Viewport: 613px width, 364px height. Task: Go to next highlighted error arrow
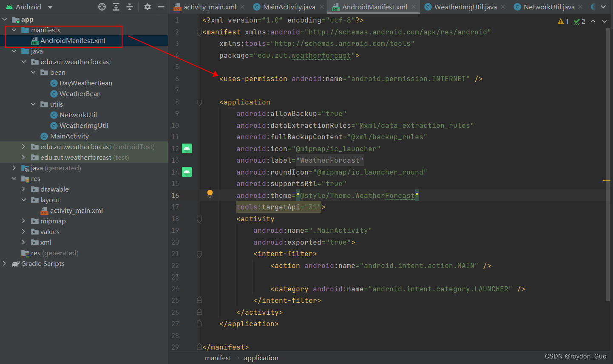(604, 21)
